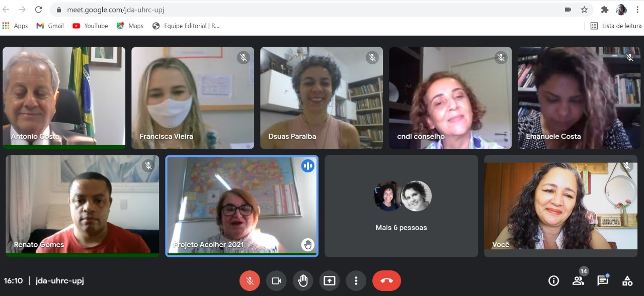Open the chat with everyone icon
The height and width of the screenshot is (296, 644).
(603, 281)
